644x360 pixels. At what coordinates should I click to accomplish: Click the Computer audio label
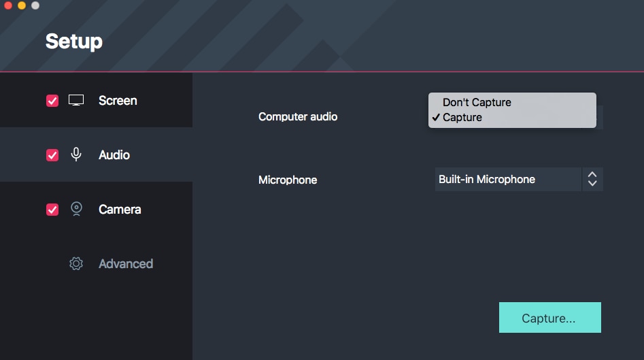coord(298,116)
